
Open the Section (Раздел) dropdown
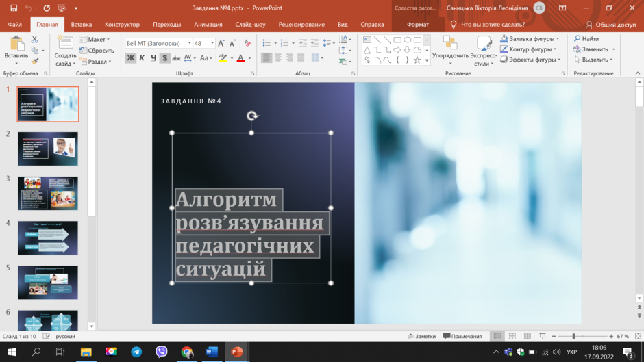tap(96, 62)
